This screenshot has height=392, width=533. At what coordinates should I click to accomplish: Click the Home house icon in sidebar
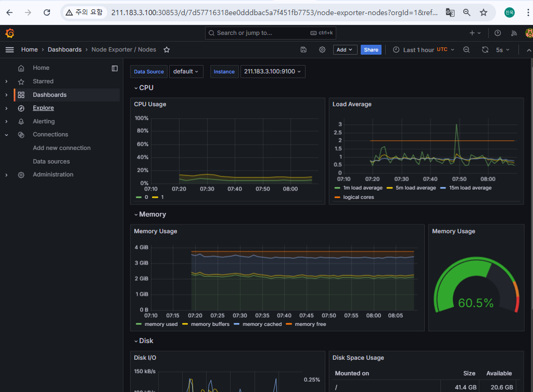pos(21,68)
